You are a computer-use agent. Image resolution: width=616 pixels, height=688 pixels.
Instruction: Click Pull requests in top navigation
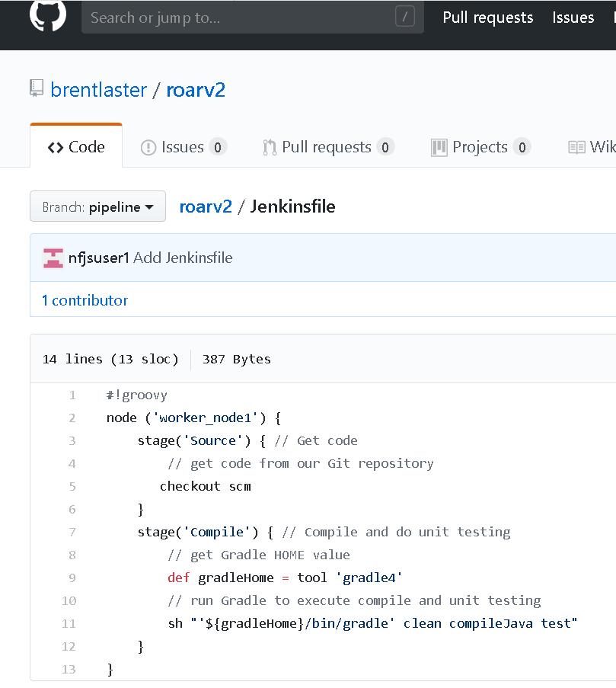487,18
